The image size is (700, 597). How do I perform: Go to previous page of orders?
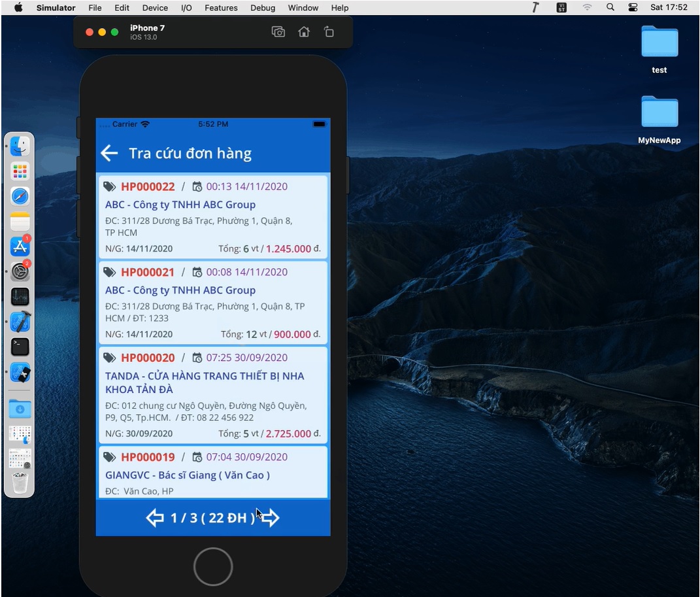pos(155,518)
